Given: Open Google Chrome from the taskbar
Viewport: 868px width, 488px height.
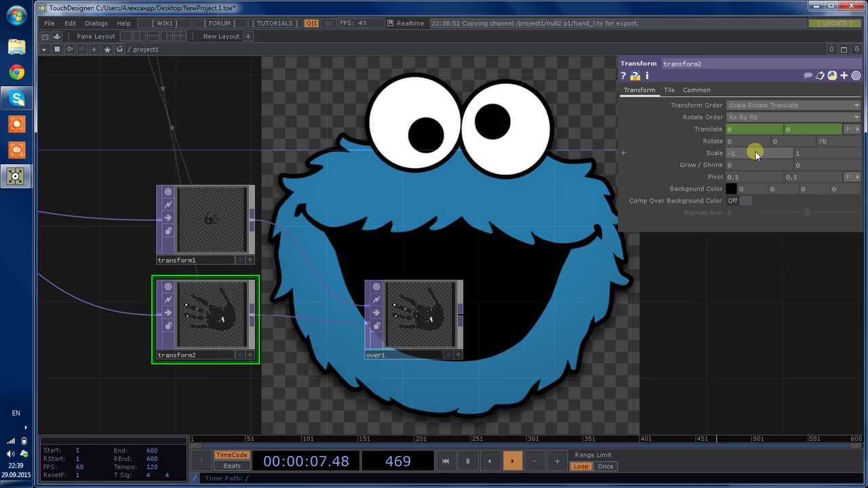Looking at the screenshot, I should pyautogui.click(x=16, y=73).
